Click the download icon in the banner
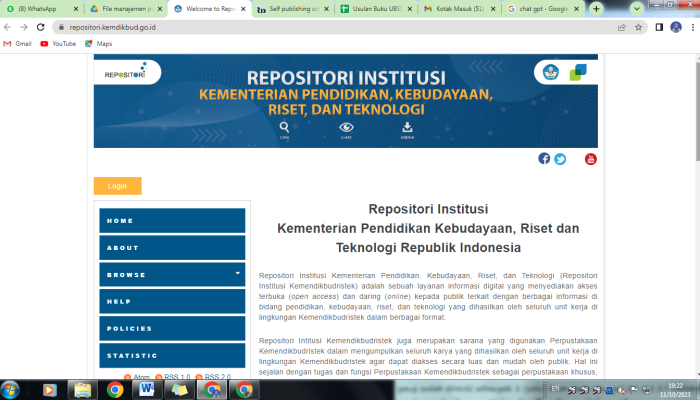 click(407, 127)
